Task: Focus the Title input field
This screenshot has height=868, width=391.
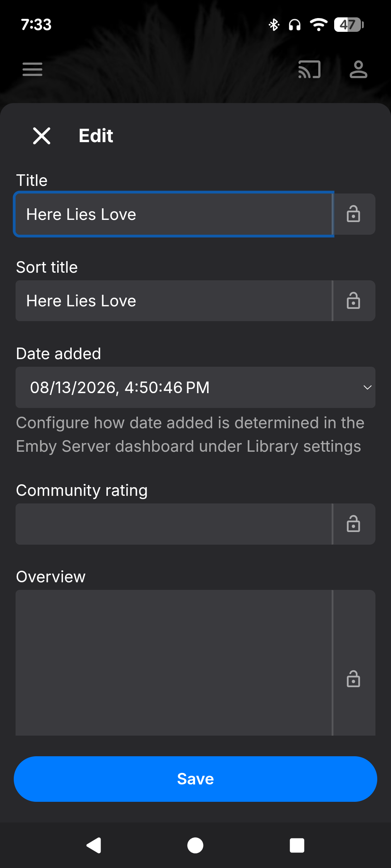Action: [174, 214]
